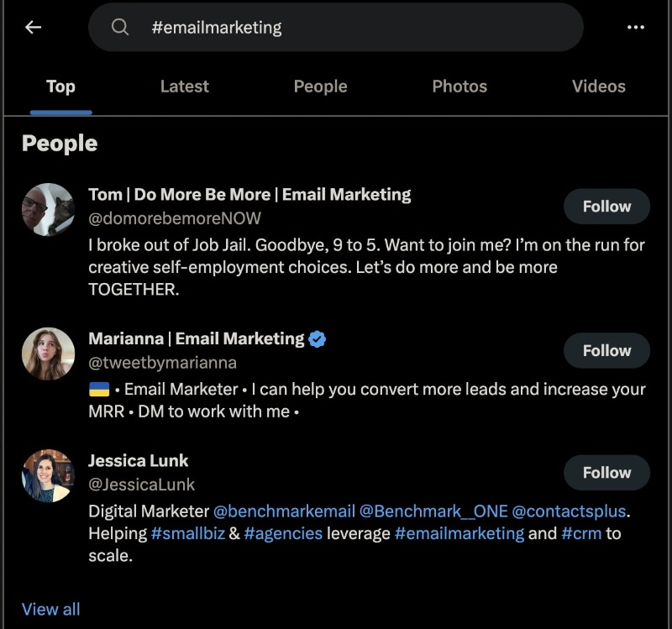Open the Videos tab
Viewport: 672px width, 629px height.
point(599,86)
